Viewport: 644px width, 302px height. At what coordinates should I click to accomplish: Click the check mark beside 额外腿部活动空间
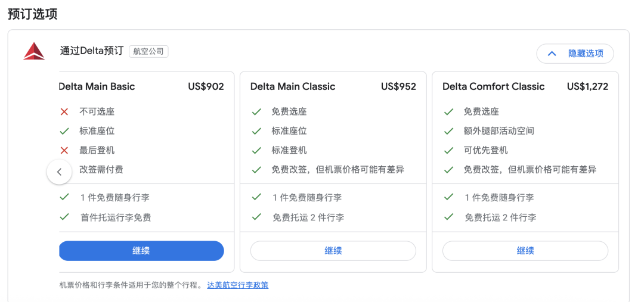point(449,131)
